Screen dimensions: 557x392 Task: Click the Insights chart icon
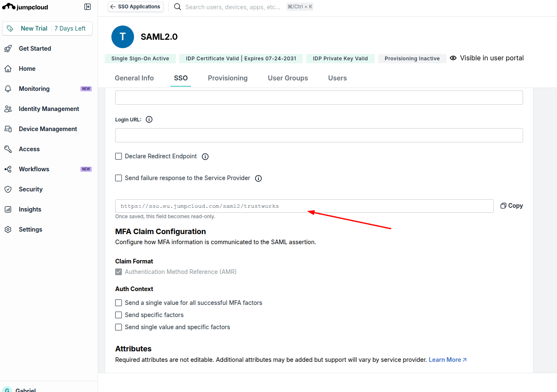[x=8, y=209]
